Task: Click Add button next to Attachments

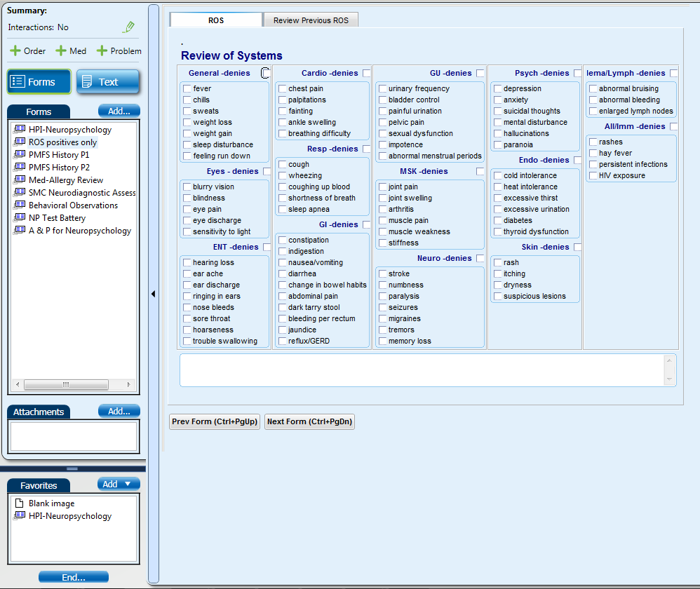Action: pos(119,412)
